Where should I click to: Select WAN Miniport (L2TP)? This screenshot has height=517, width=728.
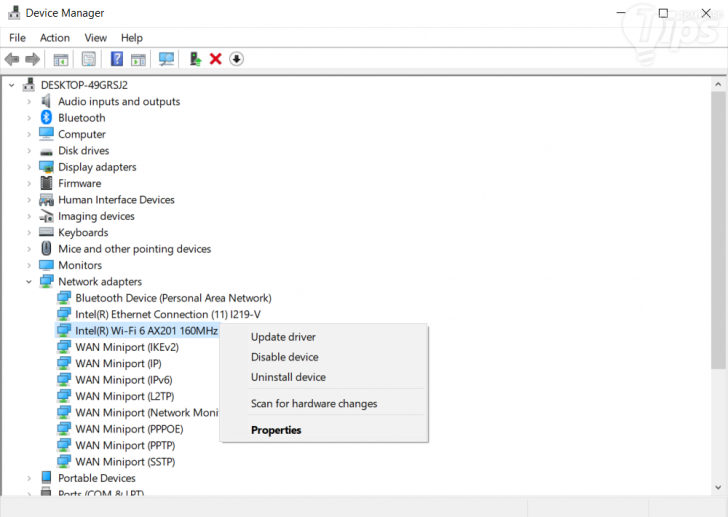pyautogui.click(x=124, y=396)
